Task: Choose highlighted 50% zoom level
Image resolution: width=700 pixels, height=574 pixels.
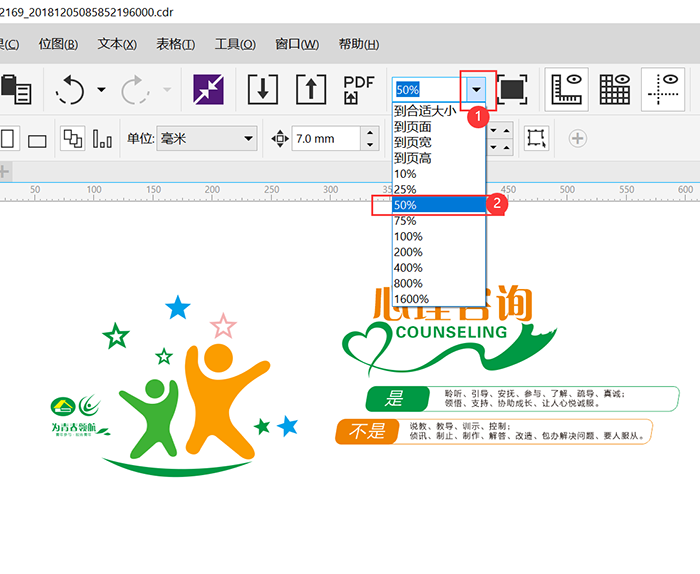Action: pyautogui.click(x=439, y=205)
